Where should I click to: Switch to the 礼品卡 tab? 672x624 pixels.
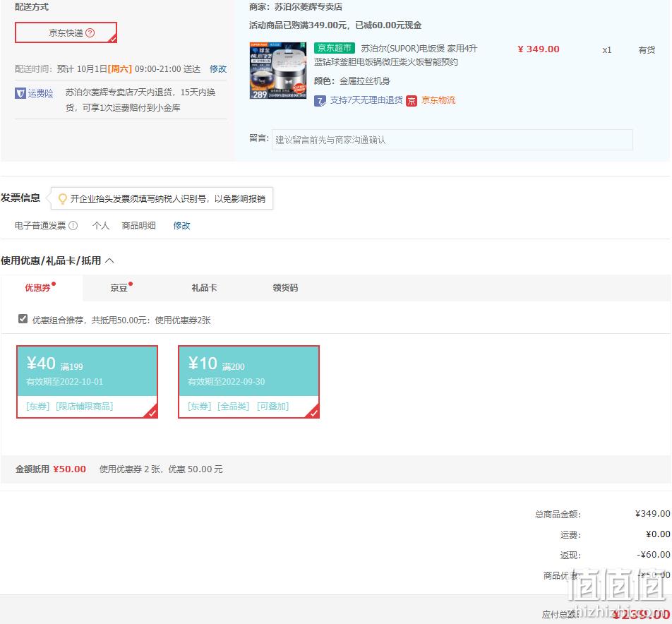[204, 287]
